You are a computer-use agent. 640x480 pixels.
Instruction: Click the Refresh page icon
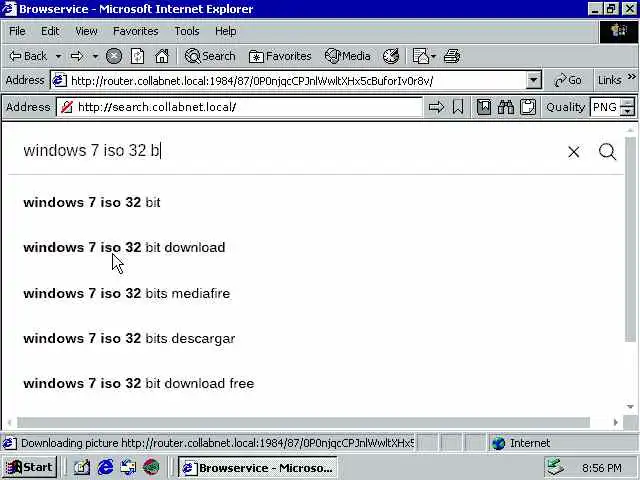pos(138,56)
